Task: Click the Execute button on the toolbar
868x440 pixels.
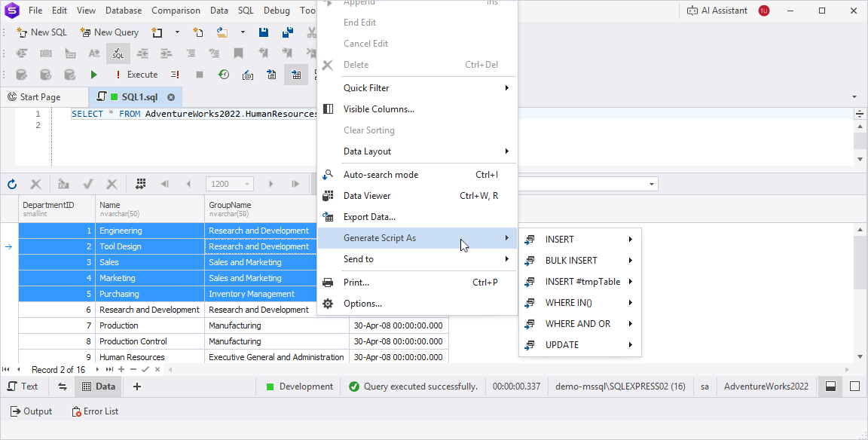Action: point(140,75)
